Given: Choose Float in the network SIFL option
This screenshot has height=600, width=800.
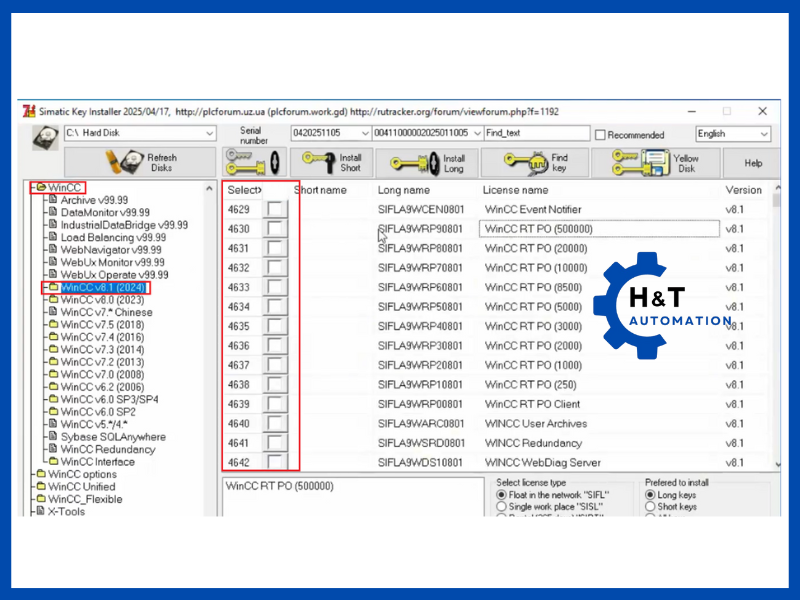Looking at the screenshot, I should [x=502, y=495].
